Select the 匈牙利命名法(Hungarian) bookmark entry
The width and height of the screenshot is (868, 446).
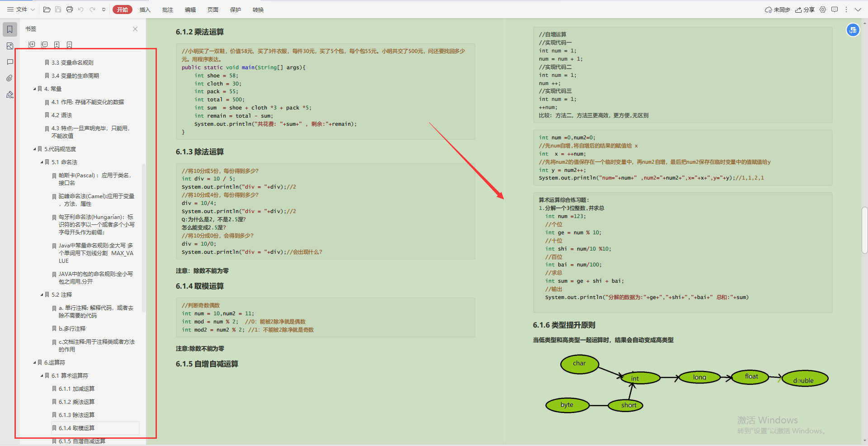(96, 225)
